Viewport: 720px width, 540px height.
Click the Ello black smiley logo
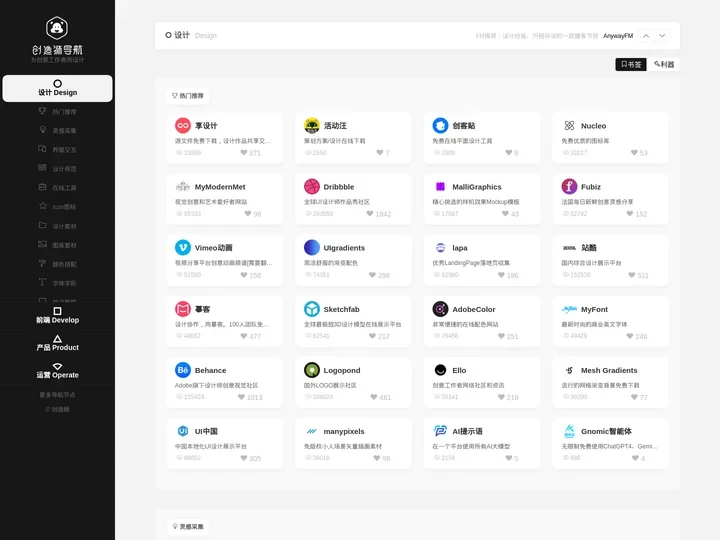point(440,370)
